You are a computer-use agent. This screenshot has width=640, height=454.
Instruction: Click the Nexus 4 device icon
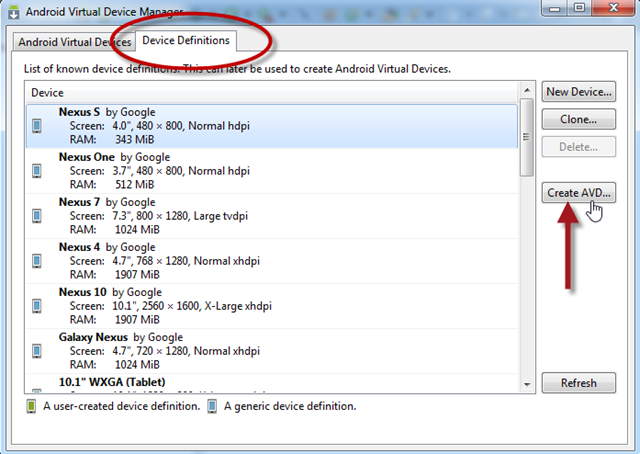[37, 261]
